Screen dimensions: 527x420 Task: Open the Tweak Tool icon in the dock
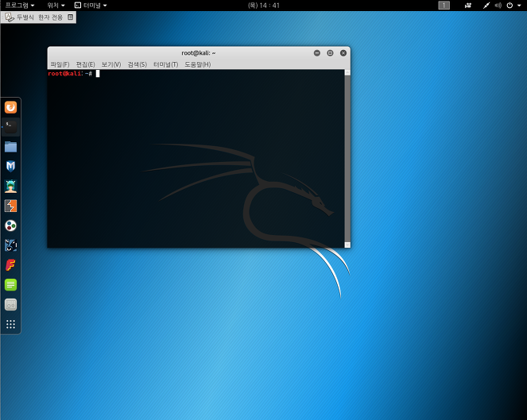point(11,305)
